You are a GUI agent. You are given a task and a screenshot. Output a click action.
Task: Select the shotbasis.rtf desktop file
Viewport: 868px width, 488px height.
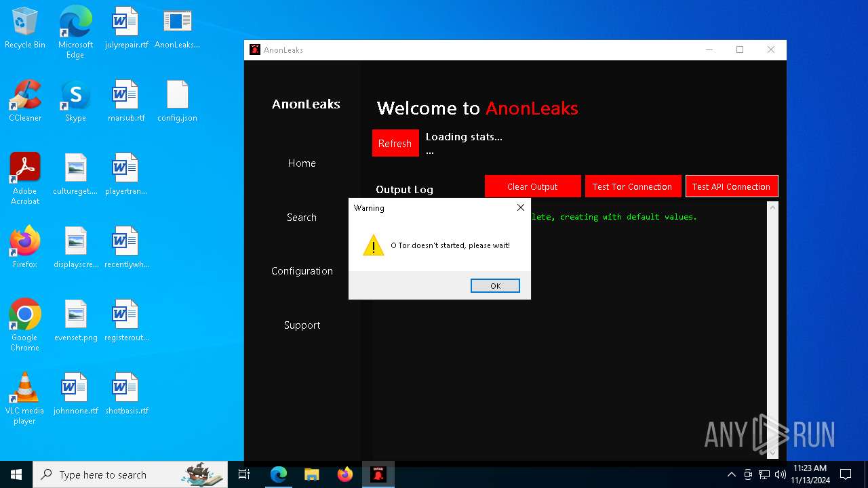tap(126, 394)
